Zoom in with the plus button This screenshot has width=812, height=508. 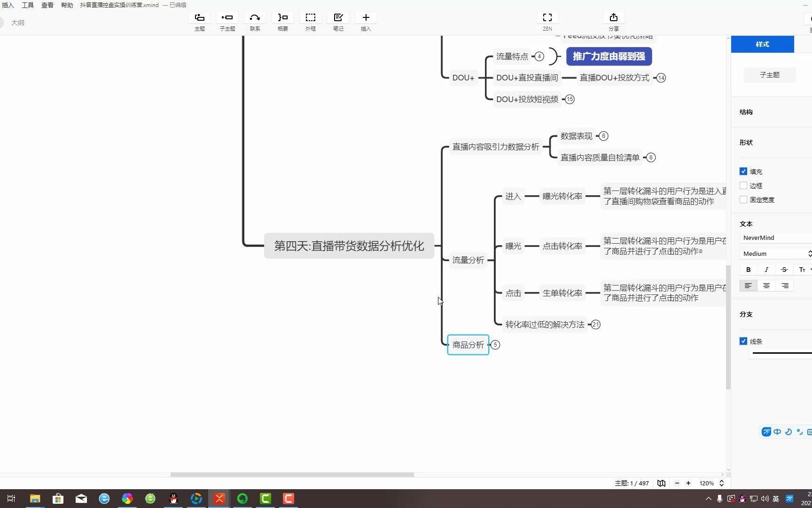[x=688, y=483]
